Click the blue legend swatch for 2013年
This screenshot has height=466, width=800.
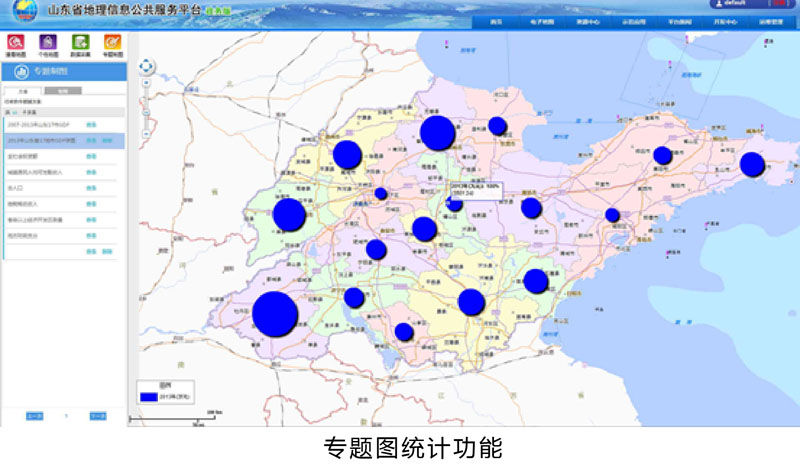[x=148, y=397]
